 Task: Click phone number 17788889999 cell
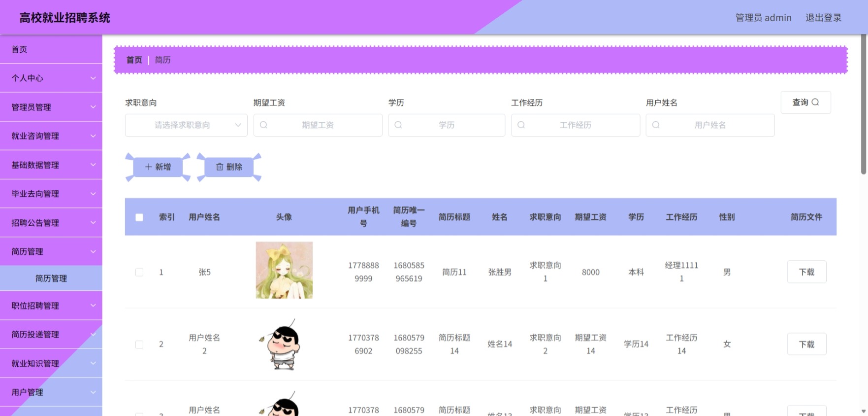tap(363, 272)
